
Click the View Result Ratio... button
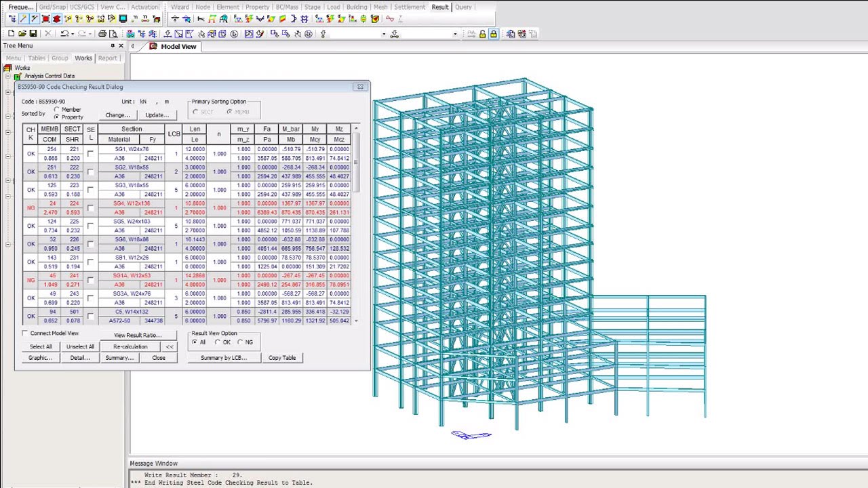[138, 335]
